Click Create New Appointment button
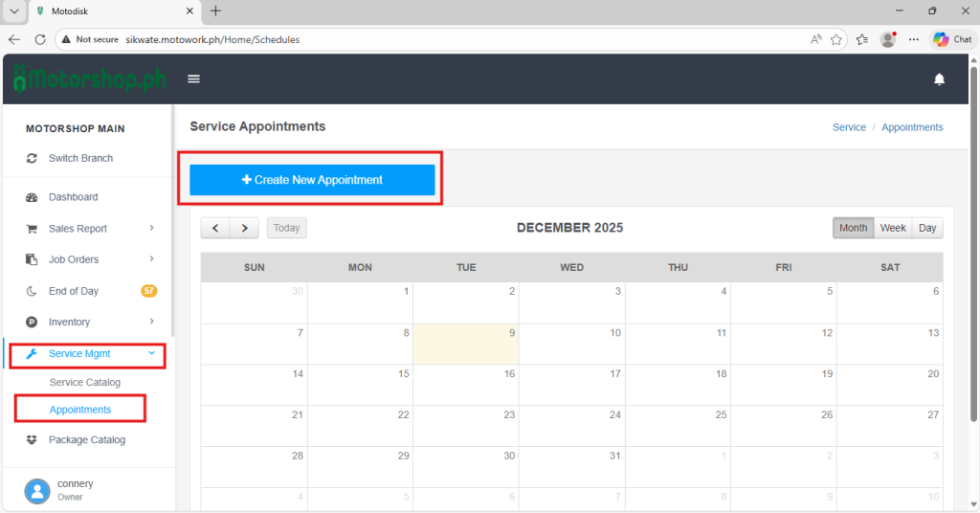The image size is (980, 513). [312, 180]
